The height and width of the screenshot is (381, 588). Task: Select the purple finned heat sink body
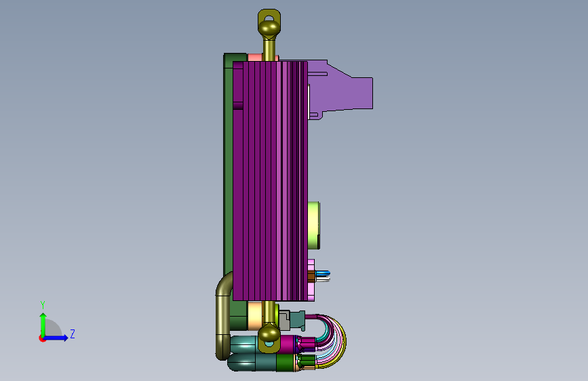(270, 181)
